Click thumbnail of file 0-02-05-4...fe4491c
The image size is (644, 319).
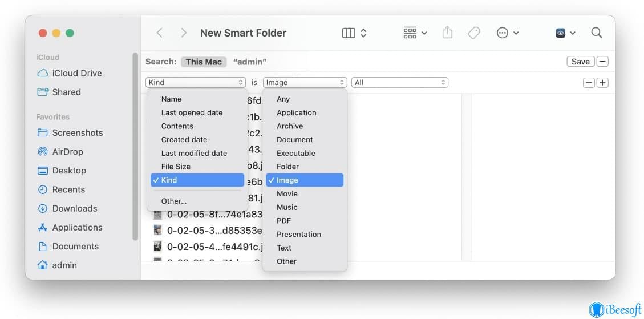pos(157,247)
